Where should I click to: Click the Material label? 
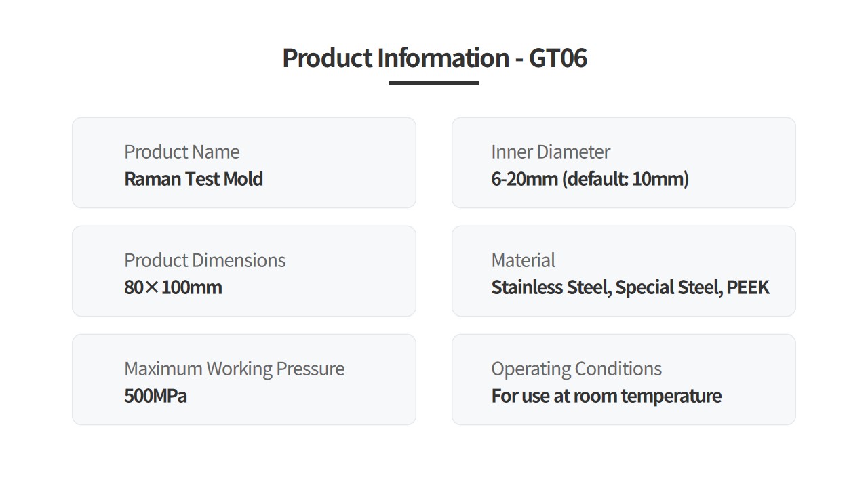click(x=523, y=260)
